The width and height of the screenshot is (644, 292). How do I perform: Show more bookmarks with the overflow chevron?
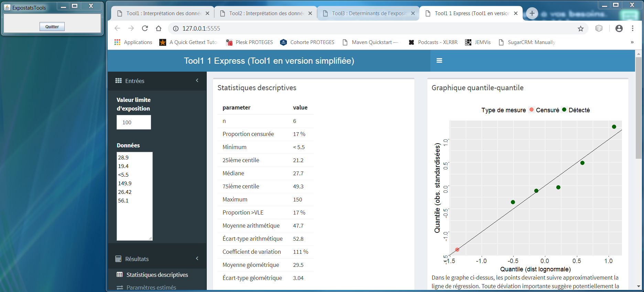632,42
